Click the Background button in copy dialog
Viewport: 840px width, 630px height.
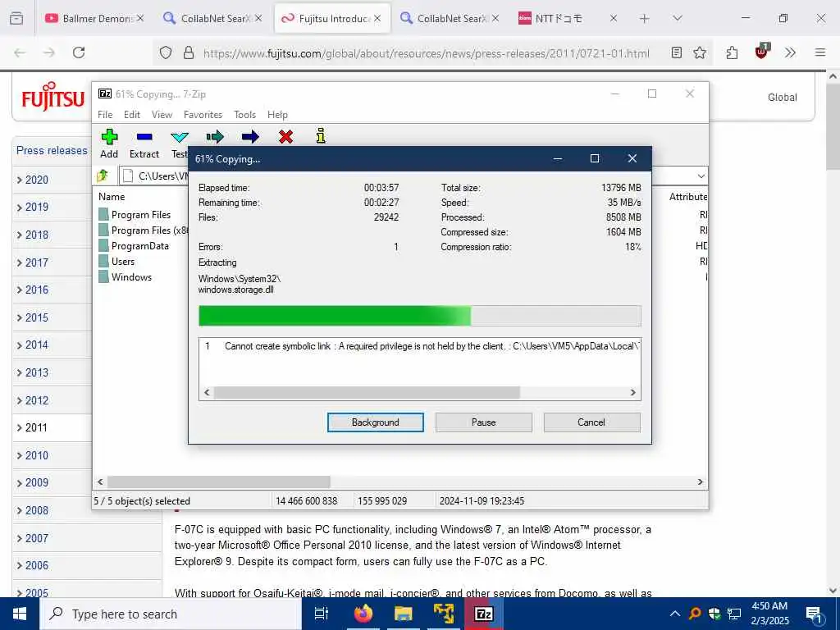coord(375,422)
